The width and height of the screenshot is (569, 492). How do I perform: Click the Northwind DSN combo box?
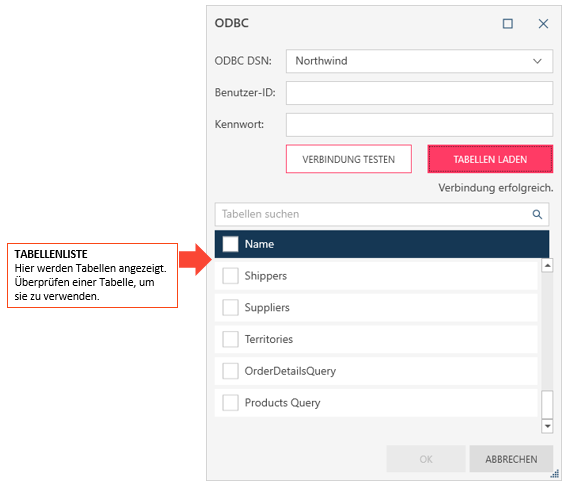[419, 61]
